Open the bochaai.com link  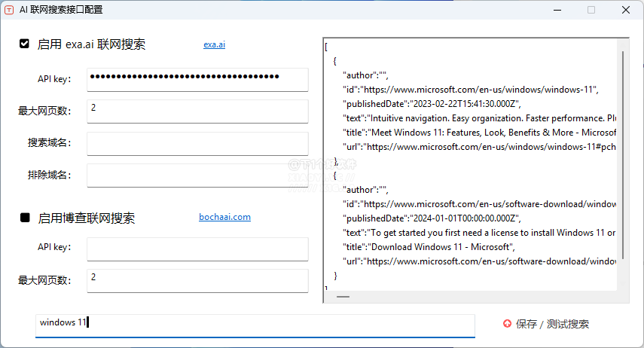pos(224,217)
